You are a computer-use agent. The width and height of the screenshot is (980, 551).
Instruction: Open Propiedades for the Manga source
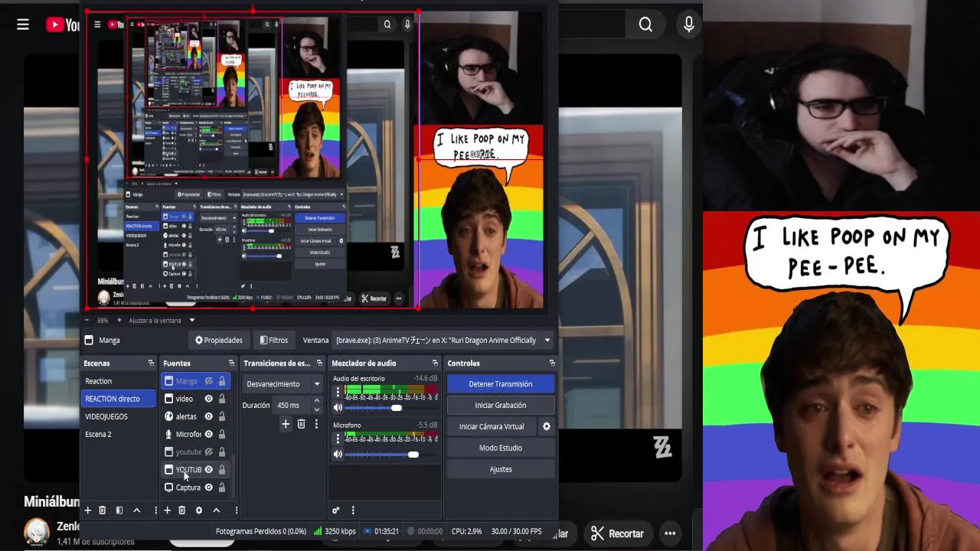[218, 340]
